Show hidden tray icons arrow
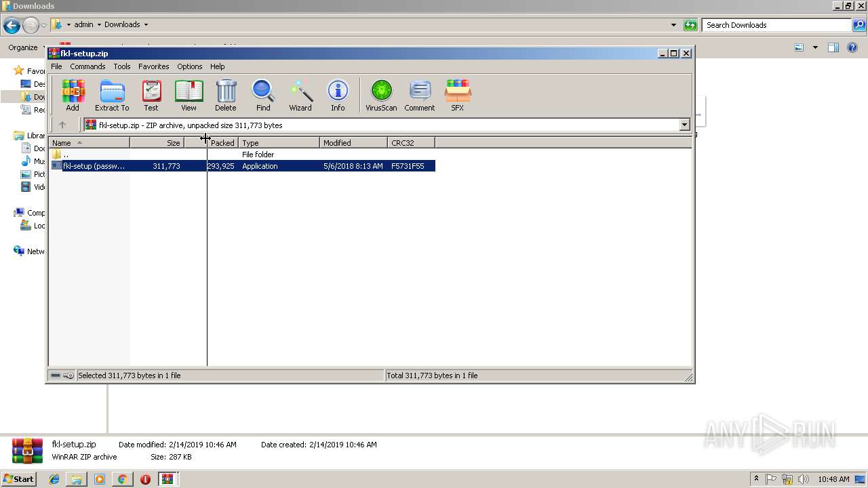The width and height of the screenshot is (868, 488). [756, 479]
